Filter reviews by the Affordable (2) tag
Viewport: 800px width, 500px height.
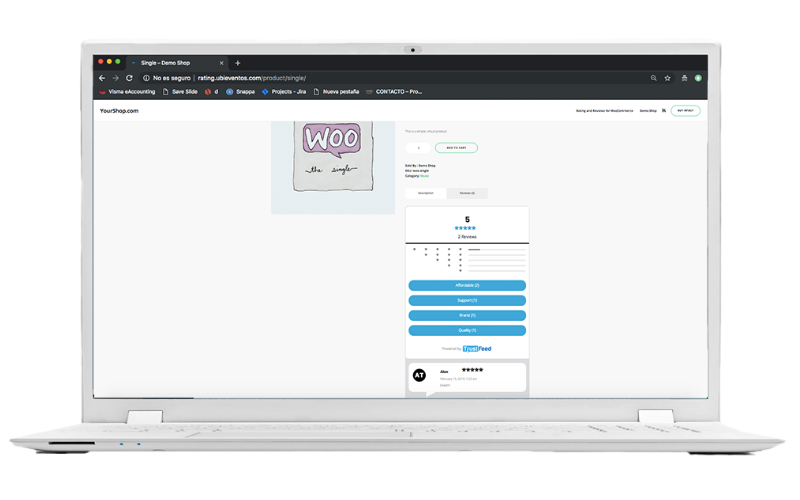(467, 285)
